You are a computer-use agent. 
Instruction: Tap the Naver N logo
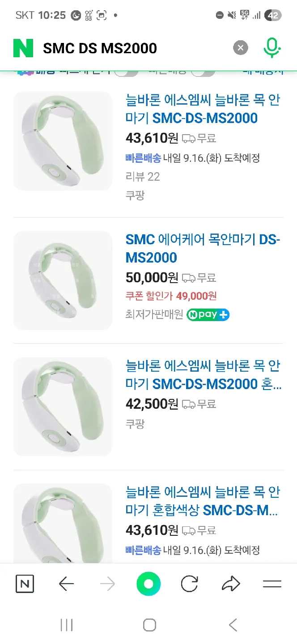(x=23, y=48)
